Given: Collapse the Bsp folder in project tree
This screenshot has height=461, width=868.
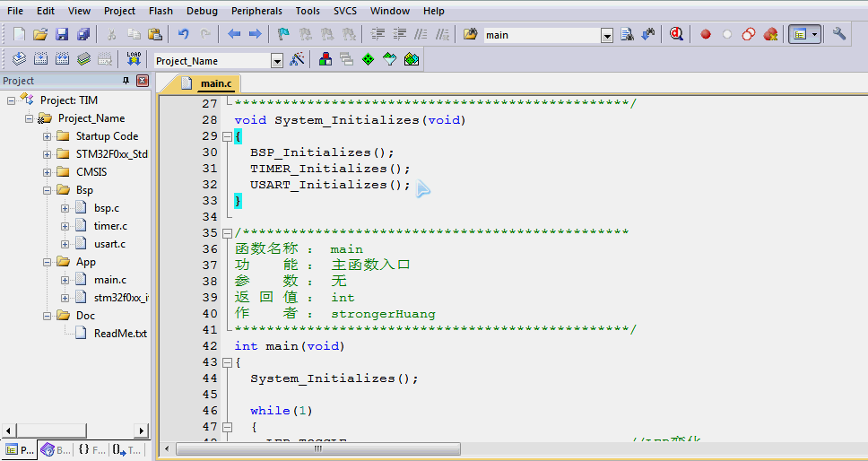Looking at the screenshot, I should 47,190.
